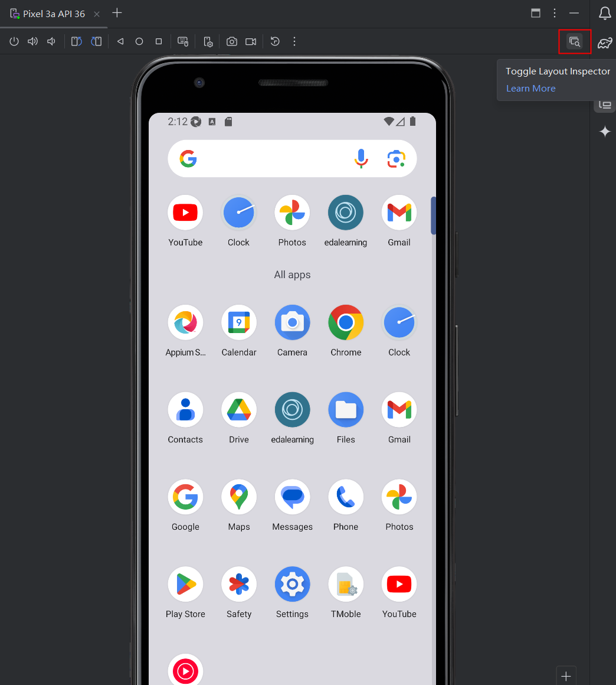Rotate the device left
This screenshot has height=685, width=616.
click(76, 41)
